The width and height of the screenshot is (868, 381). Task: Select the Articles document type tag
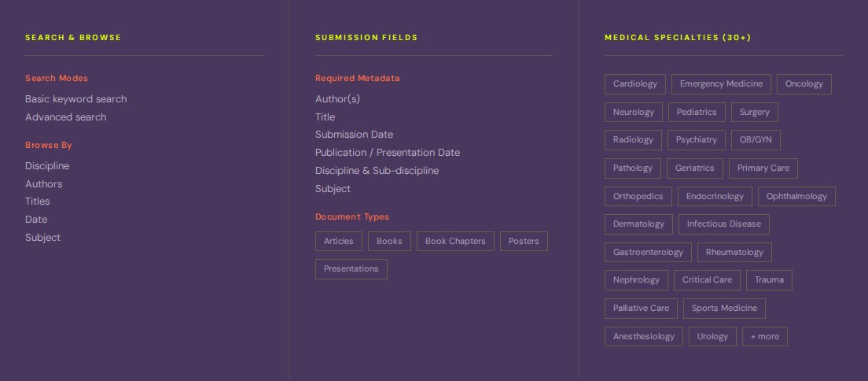[x=338, y=241]
